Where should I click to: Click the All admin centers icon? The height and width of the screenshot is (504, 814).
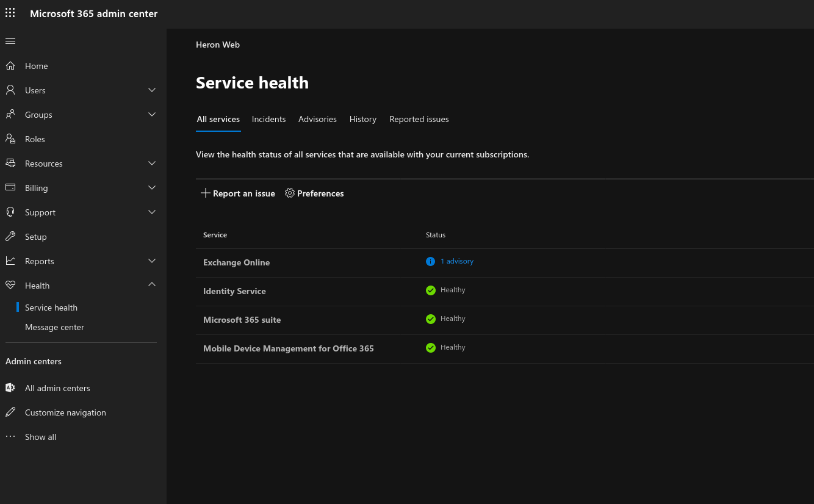click(10, 387)
